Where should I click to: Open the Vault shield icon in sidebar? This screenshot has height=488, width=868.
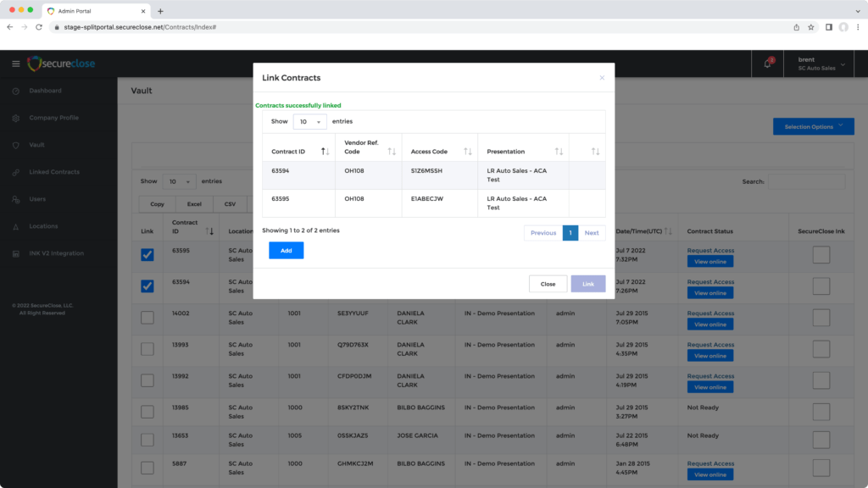click(x=17, y=145)
